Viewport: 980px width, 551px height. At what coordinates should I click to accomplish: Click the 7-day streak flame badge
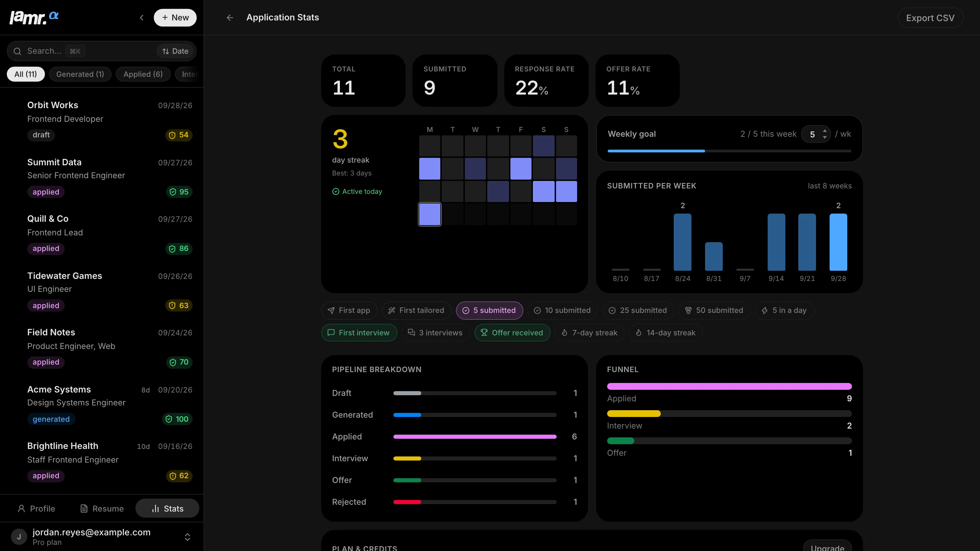click(590, 333)
